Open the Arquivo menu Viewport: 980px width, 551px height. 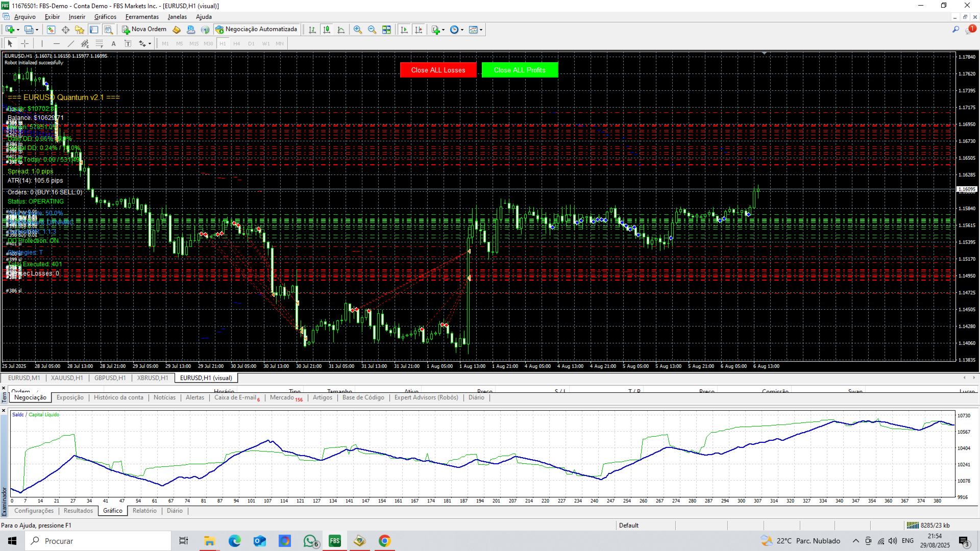click(x=24, y=17)
